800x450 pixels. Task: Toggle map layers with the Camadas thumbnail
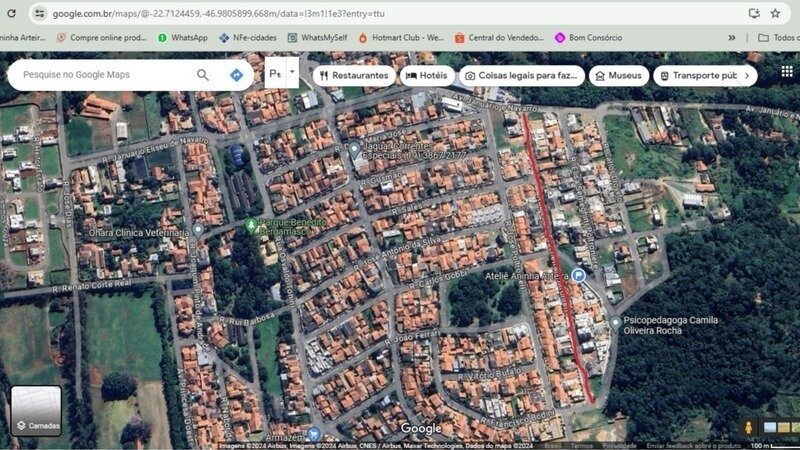point(36,411)
